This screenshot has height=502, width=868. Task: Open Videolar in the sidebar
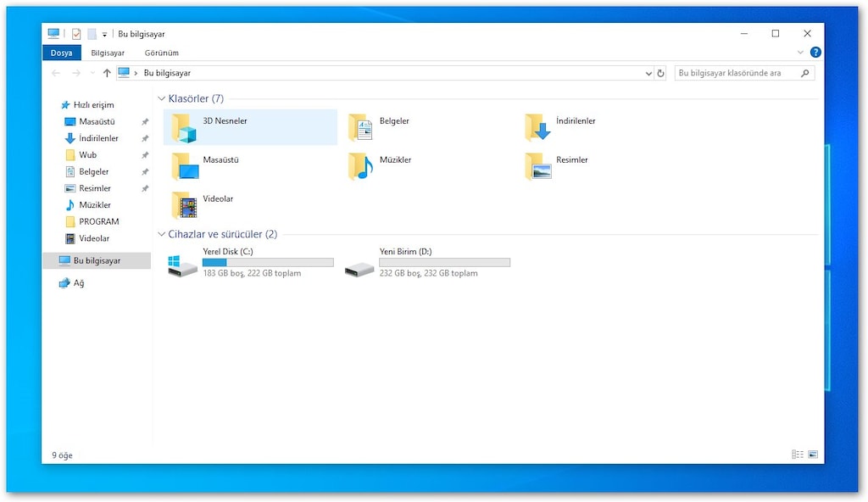[x=87, y=238]
